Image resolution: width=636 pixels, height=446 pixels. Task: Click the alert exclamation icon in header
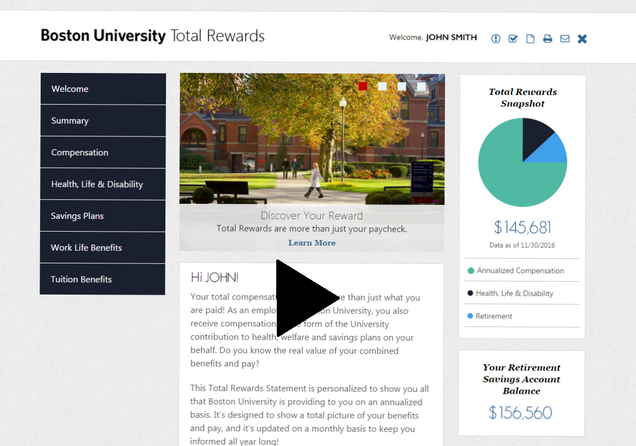pyautogui.click(x=496, y=39)
